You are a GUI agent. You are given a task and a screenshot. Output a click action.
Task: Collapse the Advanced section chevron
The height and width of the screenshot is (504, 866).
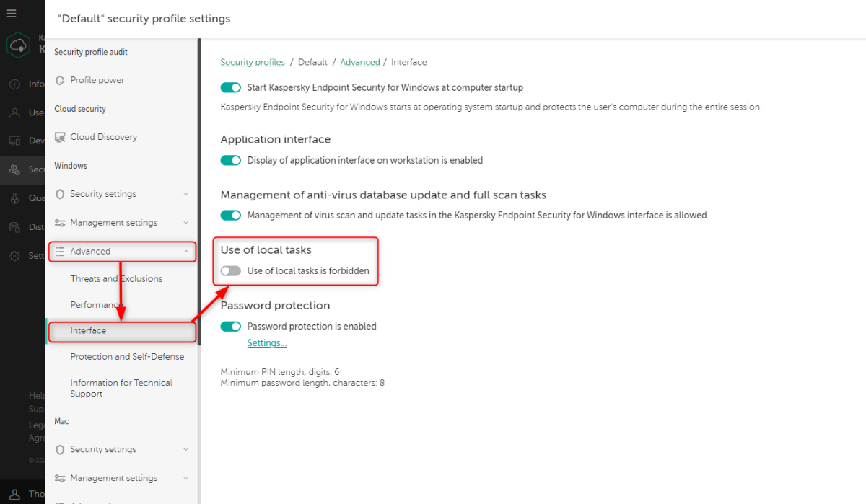tap(186, 252)
